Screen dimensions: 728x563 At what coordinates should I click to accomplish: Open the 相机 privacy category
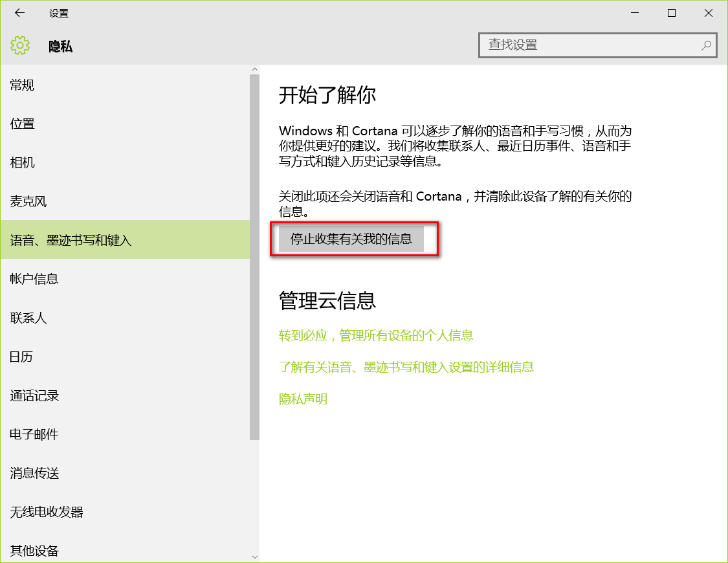tap(125, 162)
